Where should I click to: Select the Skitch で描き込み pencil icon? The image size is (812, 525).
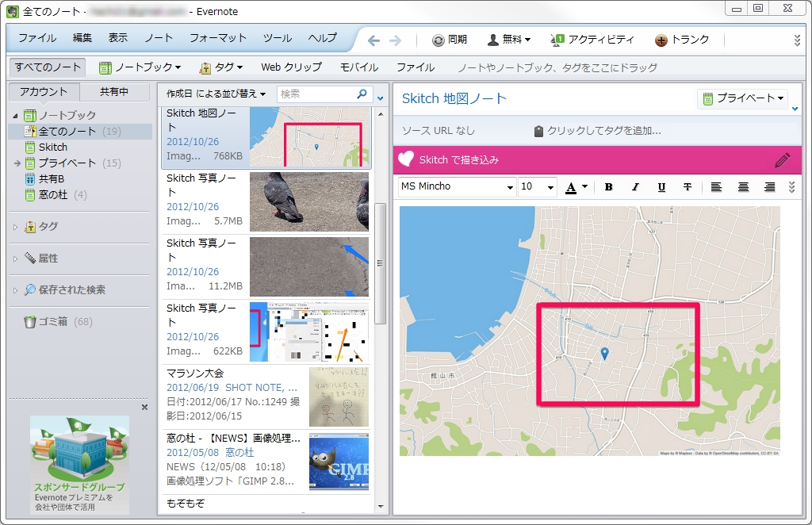(783, 159)
